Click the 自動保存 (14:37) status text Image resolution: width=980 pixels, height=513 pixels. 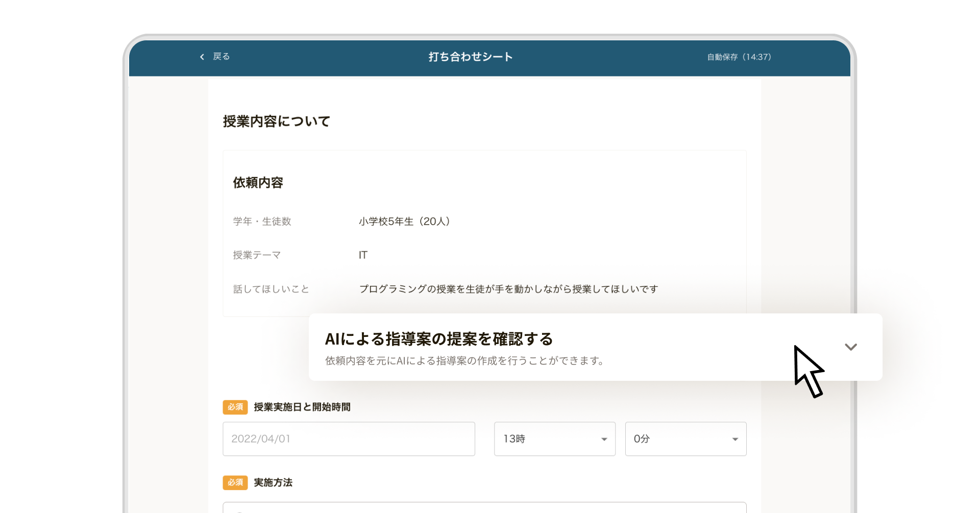(739, 57)
